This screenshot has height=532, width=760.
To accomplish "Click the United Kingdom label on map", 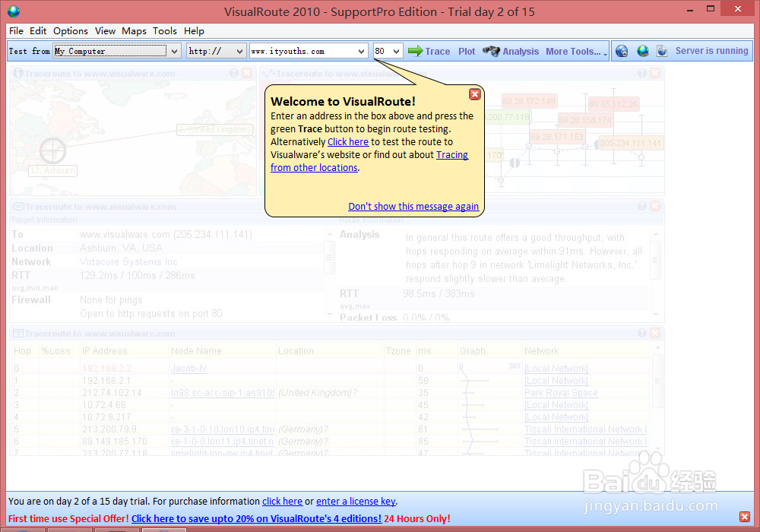I will tap(215, 129).
